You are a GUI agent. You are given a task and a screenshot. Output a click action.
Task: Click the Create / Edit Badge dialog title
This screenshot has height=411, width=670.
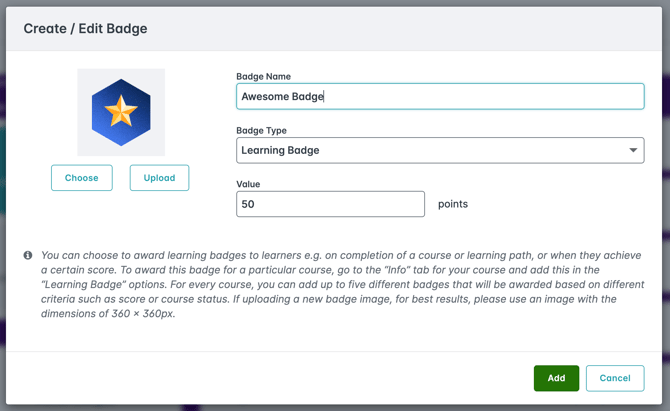[x=85, y=29]
